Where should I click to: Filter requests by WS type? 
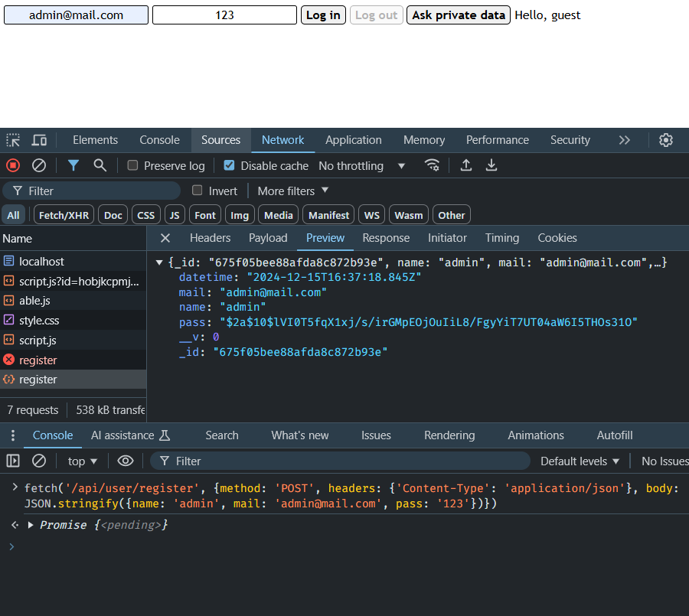pos(372,215)
